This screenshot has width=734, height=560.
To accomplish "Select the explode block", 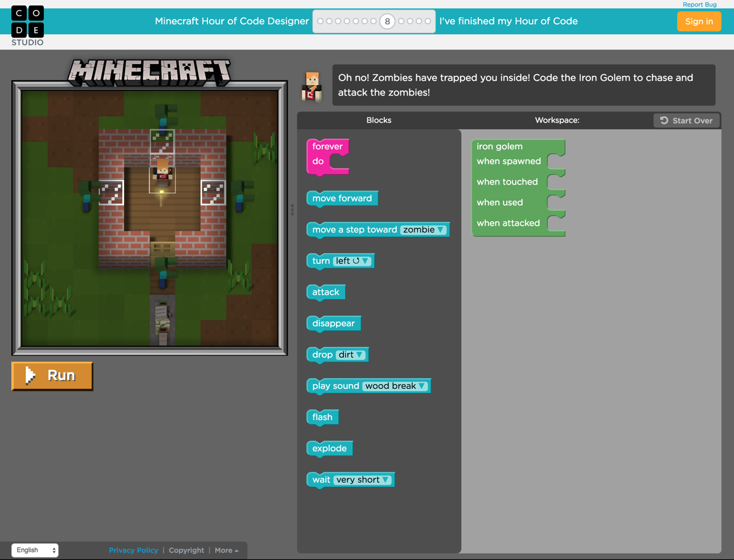I will (329, 448).
